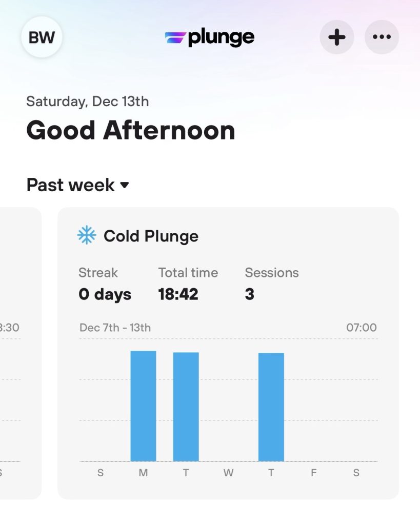Tap the F day label on chart
This screenshot has width=420, height=525.
click(x=313, y=473)
